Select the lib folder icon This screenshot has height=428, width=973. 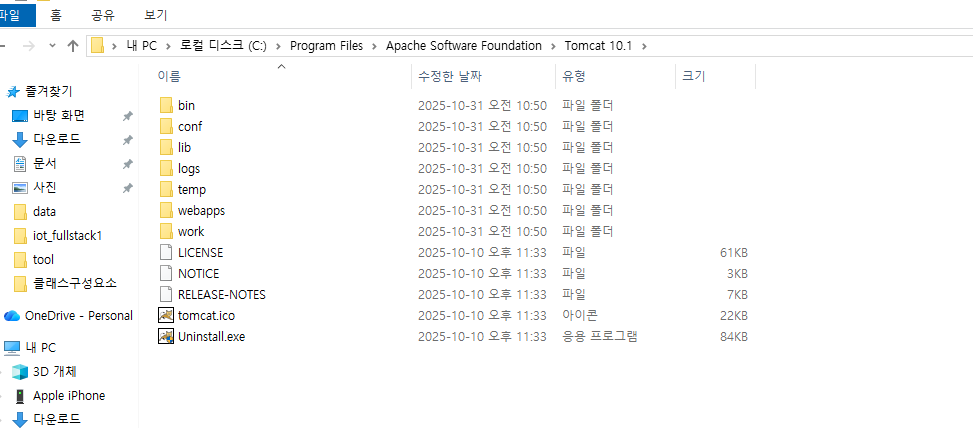point(166,148)
